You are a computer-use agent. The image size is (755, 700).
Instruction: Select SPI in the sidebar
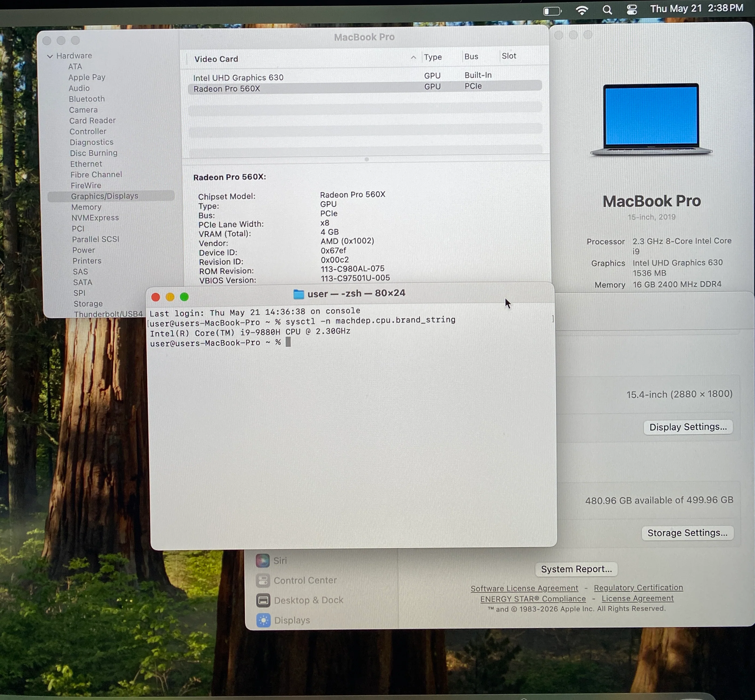pos(80,293)
